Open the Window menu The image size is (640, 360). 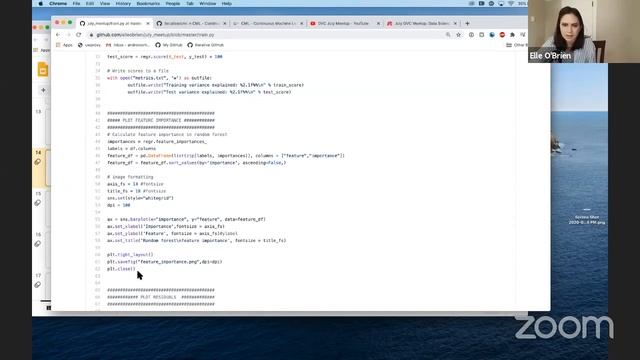208,4
